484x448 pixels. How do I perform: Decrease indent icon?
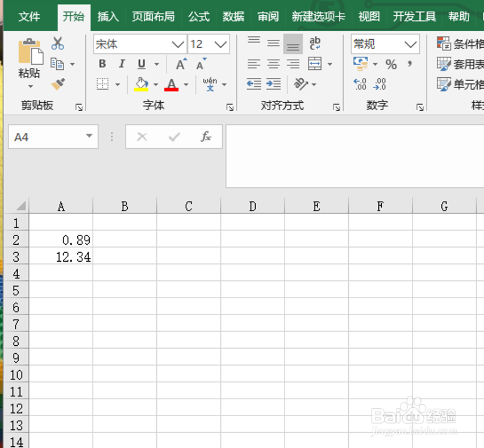tap(254, 84)
